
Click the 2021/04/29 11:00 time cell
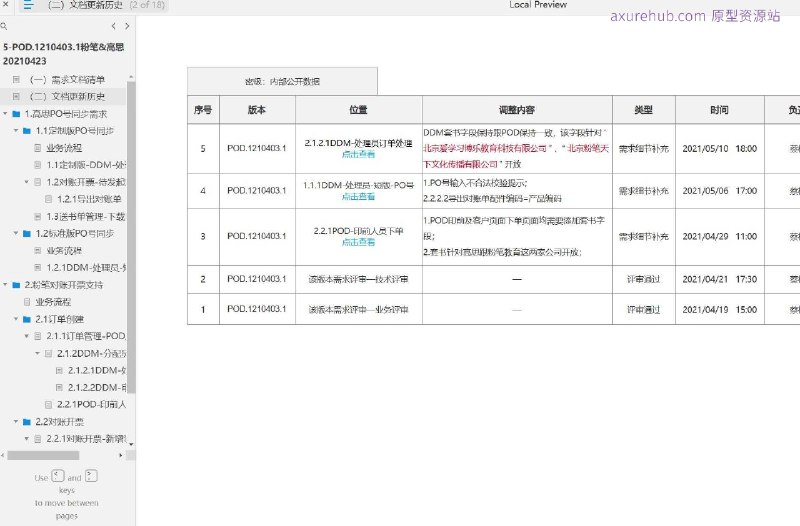[719, 237]
